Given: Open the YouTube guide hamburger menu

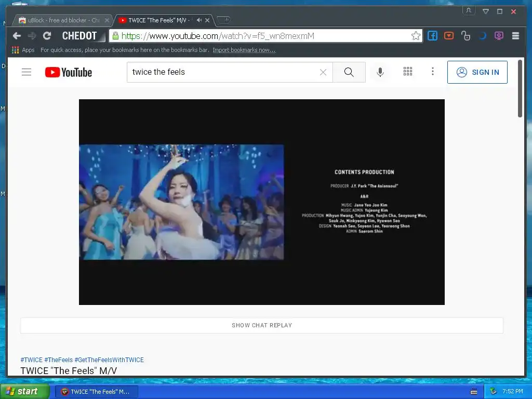Looking at the screenshot, I should tap(26, 72).
